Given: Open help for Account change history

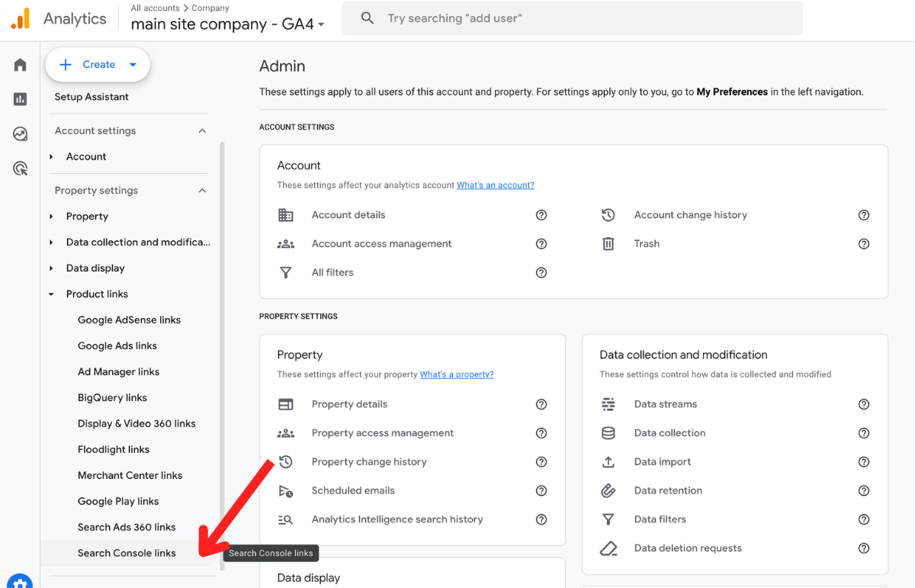Looking at the screenshot, I should pyautogui.click(x=864, y=215).
